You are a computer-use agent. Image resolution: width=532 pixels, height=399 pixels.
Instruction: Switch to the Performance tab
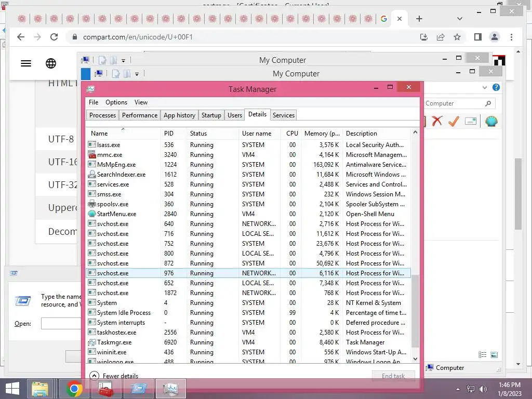pos(139,115)
